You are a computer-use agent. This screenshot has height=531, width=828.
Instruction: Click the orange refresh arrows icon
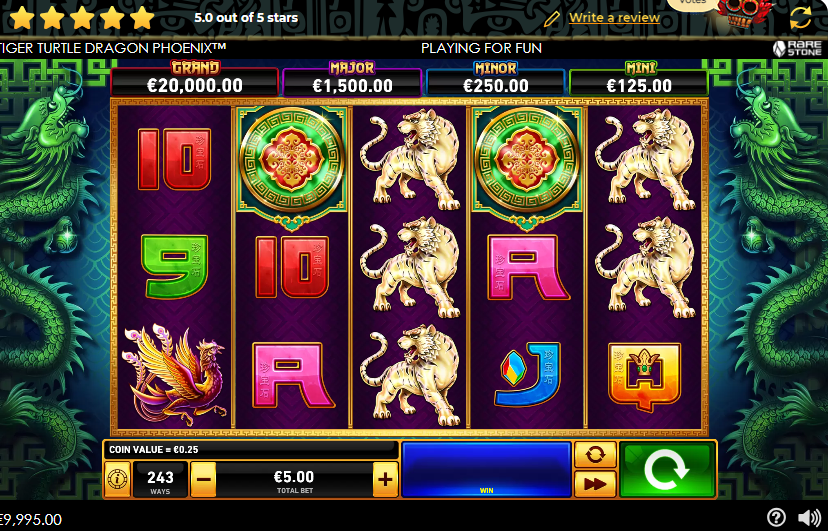tap(801, 18)
